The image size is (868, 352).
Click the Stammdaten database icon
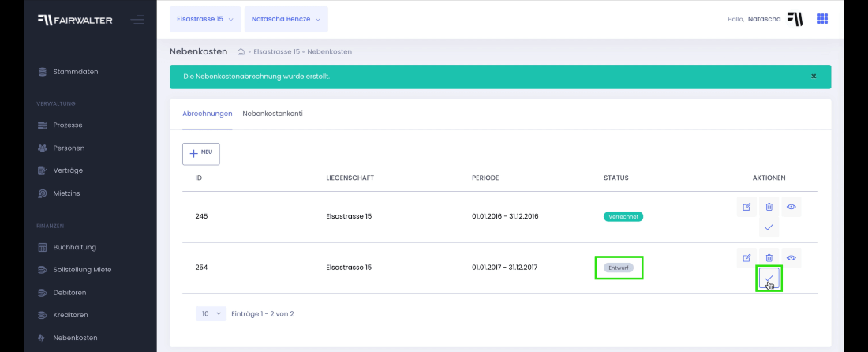(42, 72)
